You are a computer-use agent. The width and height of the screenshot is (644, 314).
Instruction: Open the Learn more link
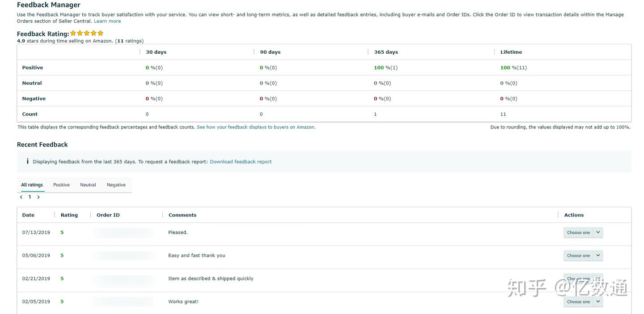tap(107, 21)
